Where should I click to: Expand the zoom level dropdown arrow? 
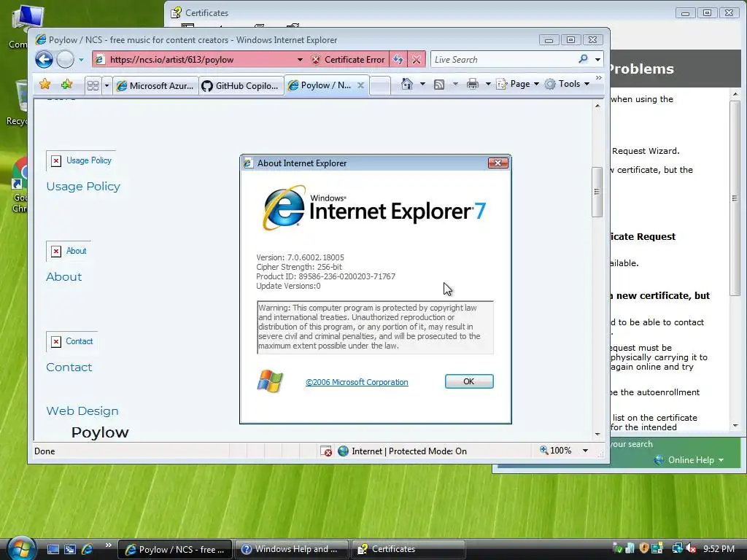[x=586, y=451]
